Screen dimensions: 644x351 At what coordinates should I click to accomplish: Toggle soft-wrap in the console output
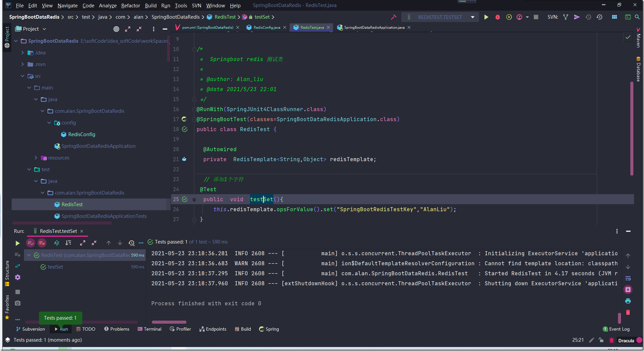[x=628, y=278]
